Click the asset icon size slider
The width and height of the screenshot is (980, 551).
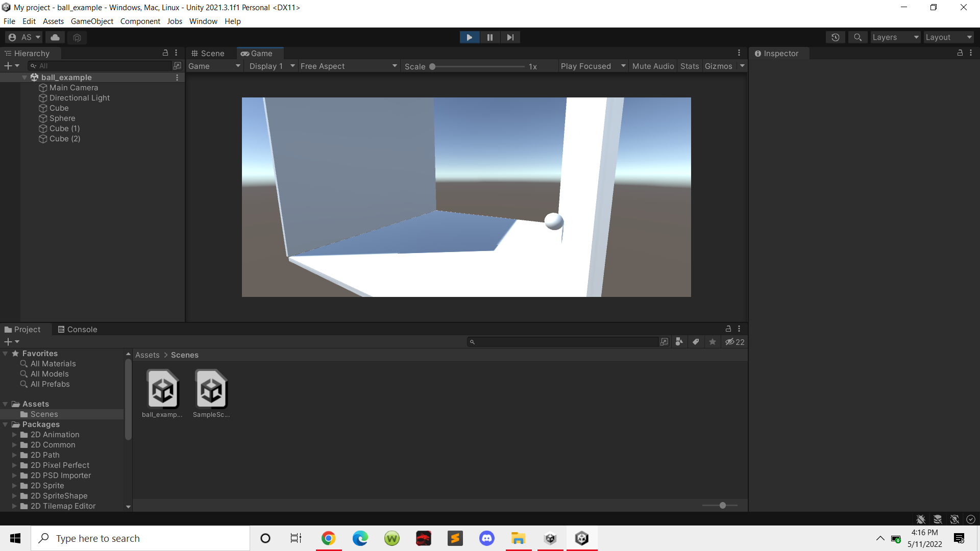click(x=722, y=505)
